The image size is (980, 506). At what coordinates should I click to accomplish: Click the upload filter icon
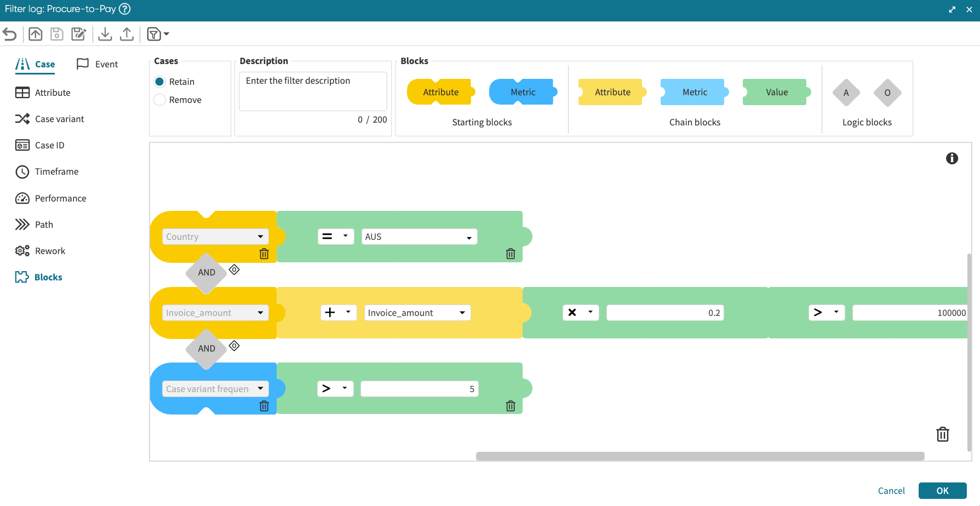coord(127,34)
